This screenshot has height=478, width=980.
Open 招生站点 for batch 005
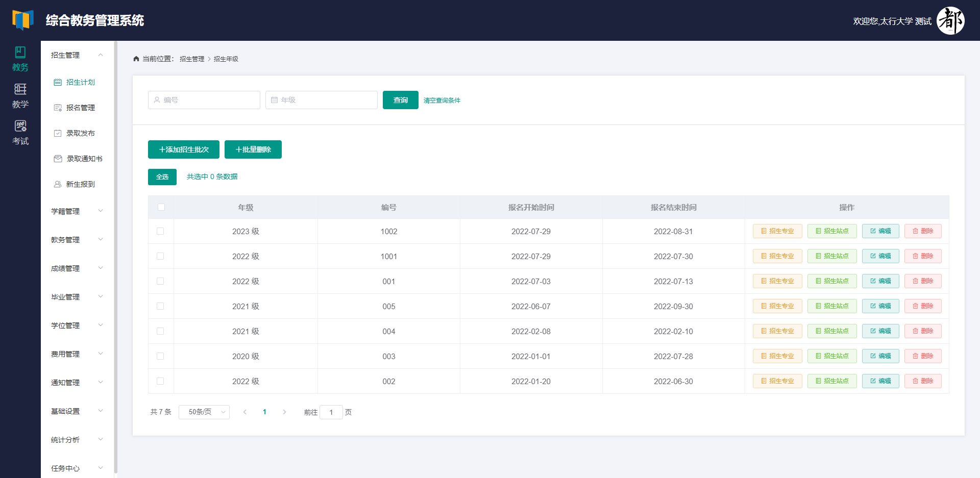[x=832, y=306]
